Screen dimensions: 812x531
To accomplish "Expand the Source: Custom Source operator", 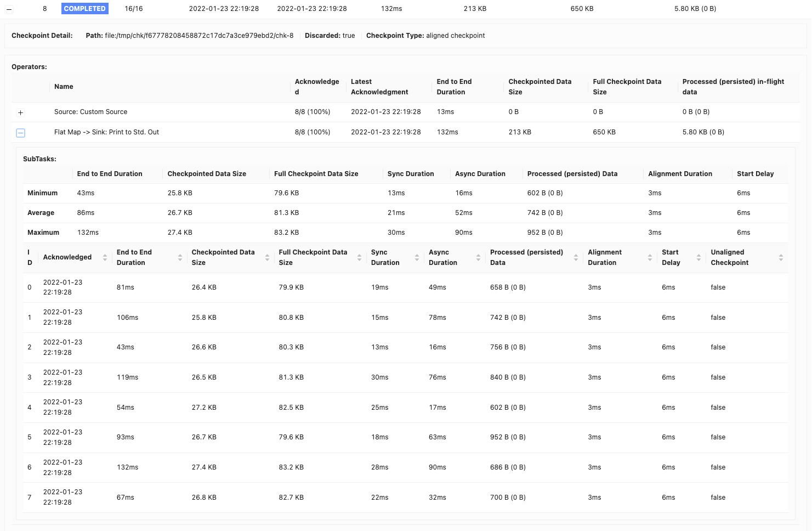I will [20, 112].
